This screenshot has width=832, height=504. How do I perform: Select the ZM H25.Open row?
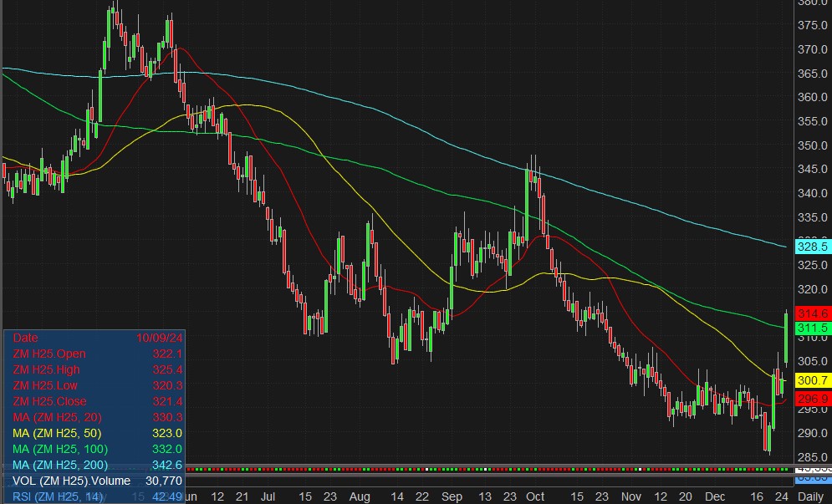click(x=50, y=354)
